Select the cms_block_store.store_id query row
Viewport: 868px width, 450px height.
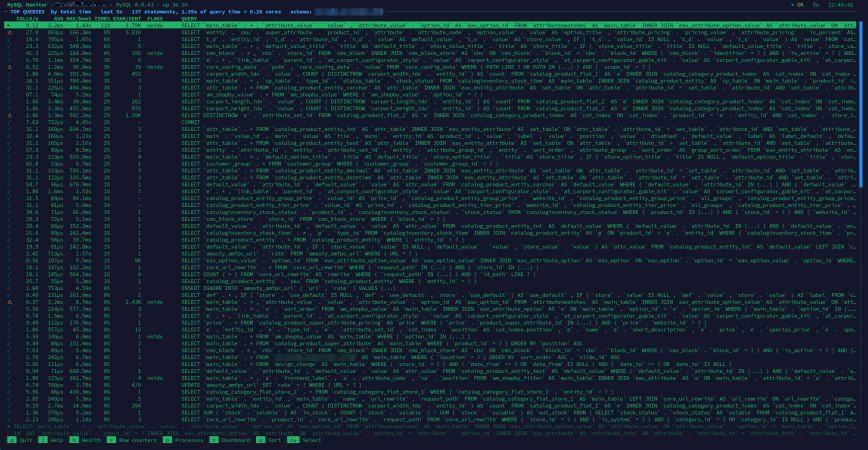pyautogui.click(x=430, y=219)
